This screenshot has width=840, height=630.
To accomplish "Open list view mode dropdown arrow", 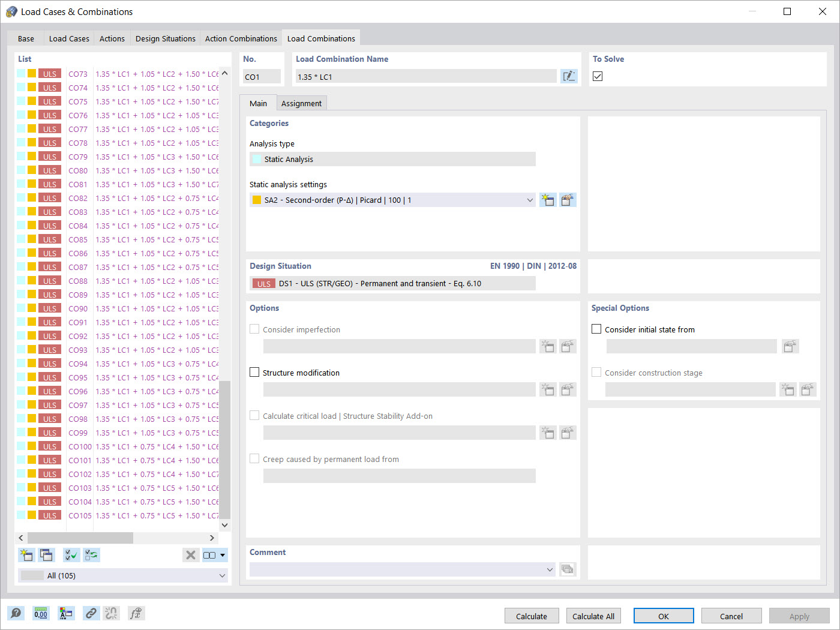I will pyautogui.click(x=223, y=555).
